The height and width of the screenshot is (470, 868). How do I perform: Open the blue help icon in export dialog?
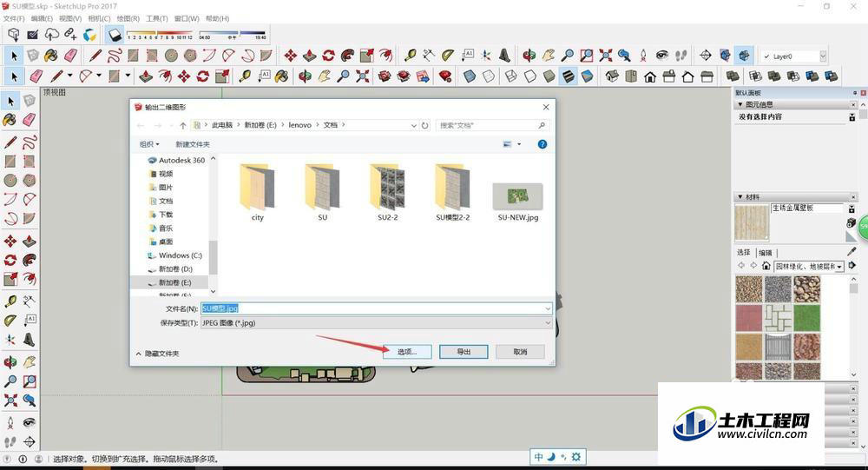coord(542,144)
